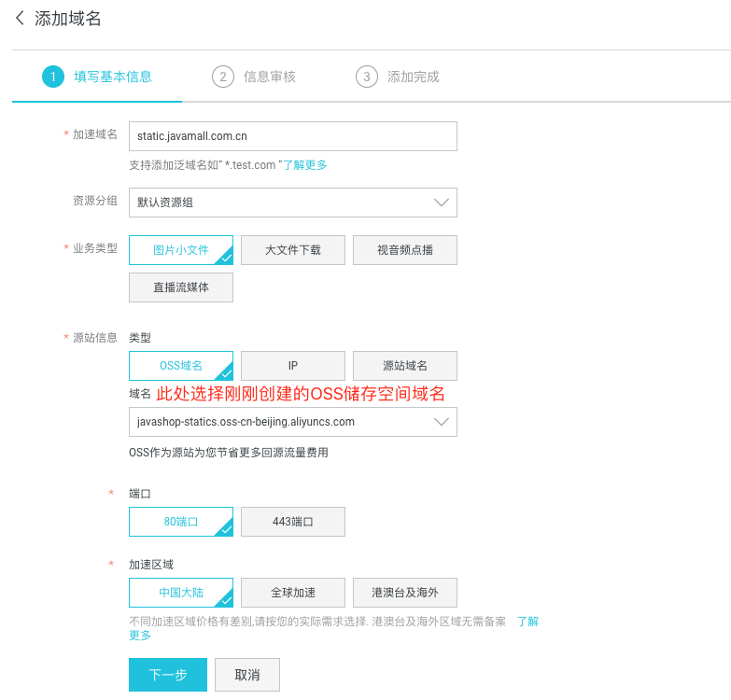Select 中国大陆 acceleration region
The width and height of the screenshot is (731, 700).
pyautogui.click(x=181, y=593)
